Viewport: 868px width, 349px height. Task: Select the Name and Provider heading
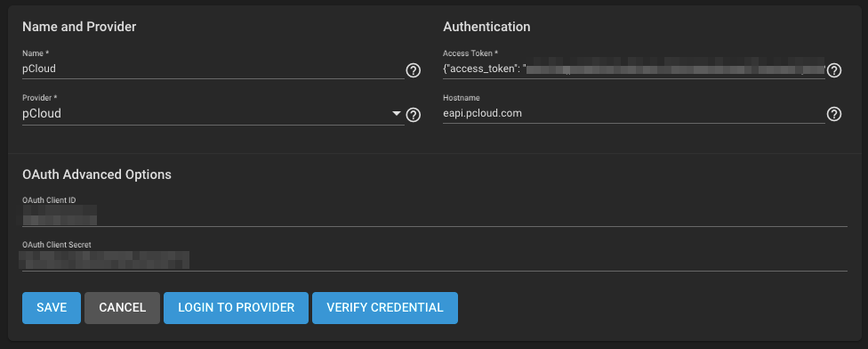[79, 27]
